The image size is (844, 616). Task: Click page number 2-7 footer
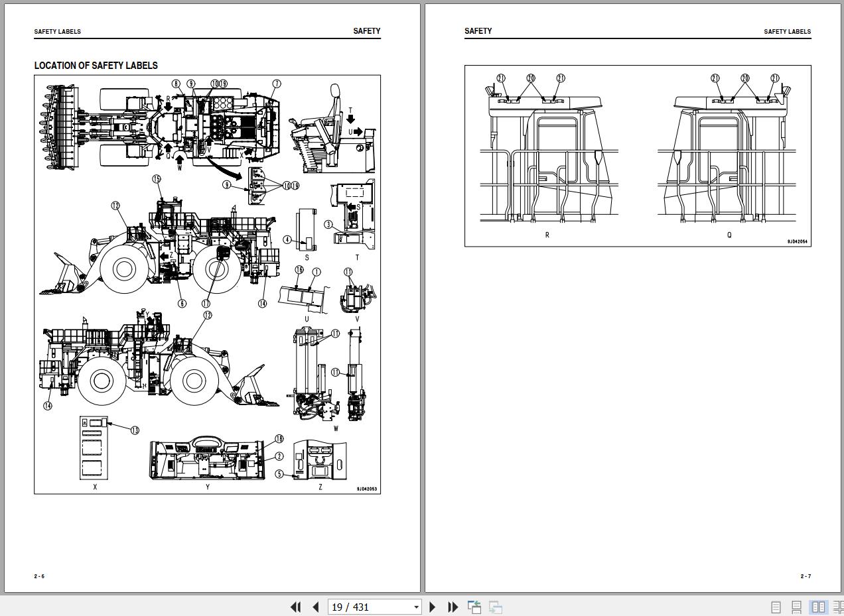806,576
